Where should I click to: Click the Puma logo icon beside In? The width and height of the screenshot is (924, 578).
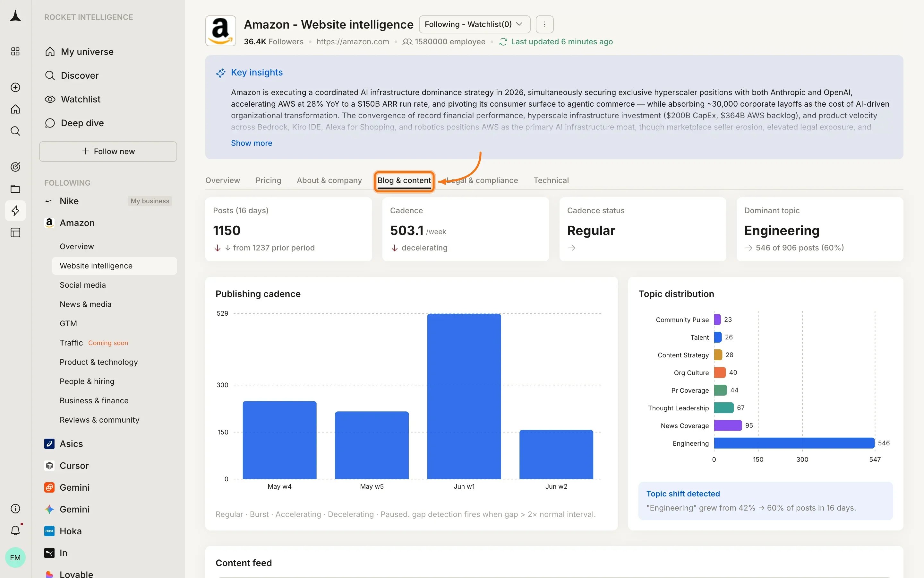pyautogui.click(x=49, y=553)
